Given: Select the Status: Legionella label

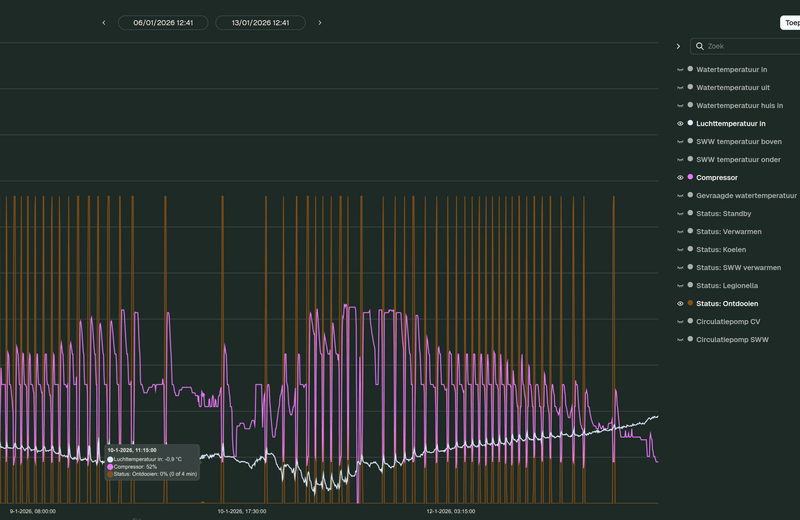Looking at the screenshot, I should (x=727, y=286).
